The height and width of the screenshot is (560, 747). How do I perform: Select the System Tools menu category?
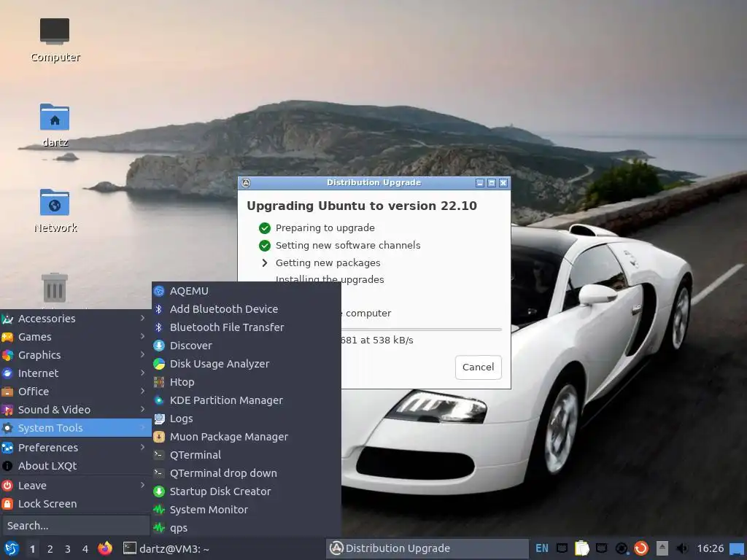76,428
